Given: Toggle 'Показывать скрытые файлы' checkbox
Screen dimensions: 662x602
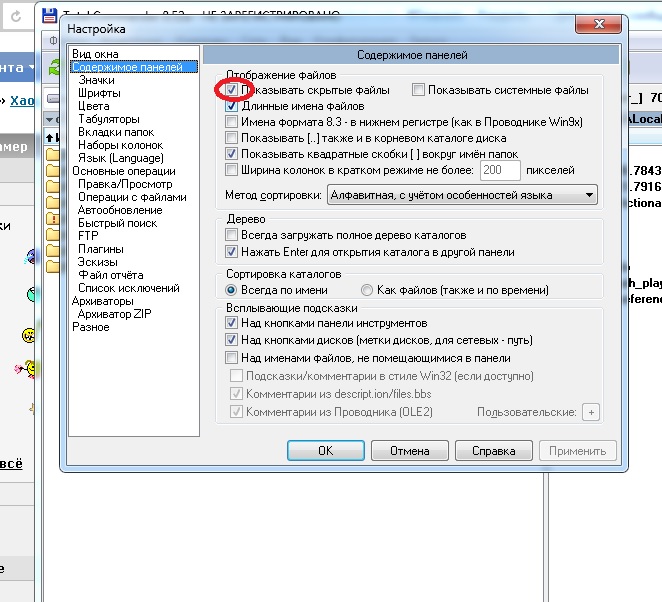Looking at the screenshot, I should click(x=231, y=90).
